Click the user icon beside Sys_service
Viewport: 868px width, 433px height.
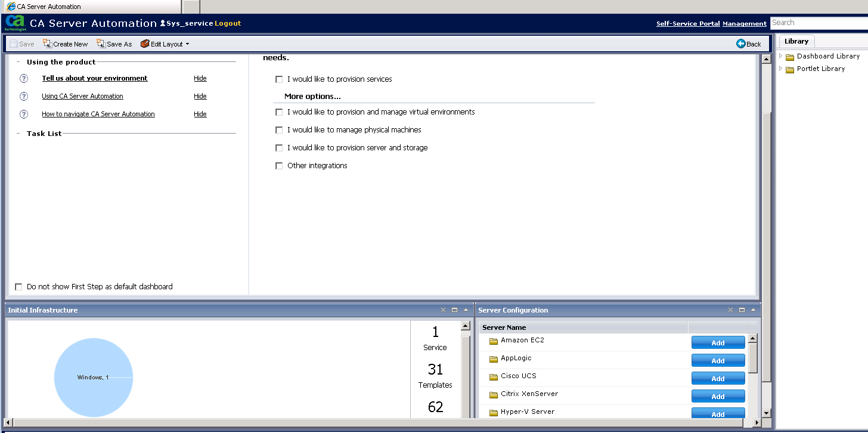(163, 23)
